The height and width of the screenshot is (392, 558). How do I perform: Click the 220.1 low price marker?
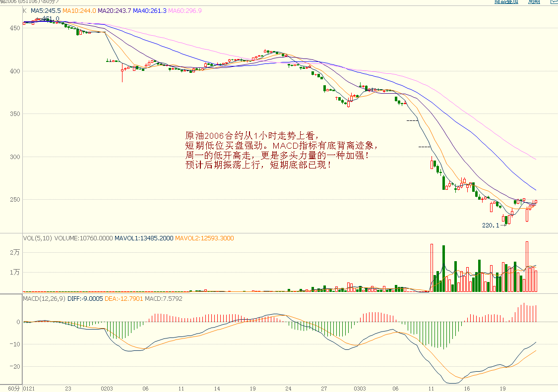tap(491, 225)
